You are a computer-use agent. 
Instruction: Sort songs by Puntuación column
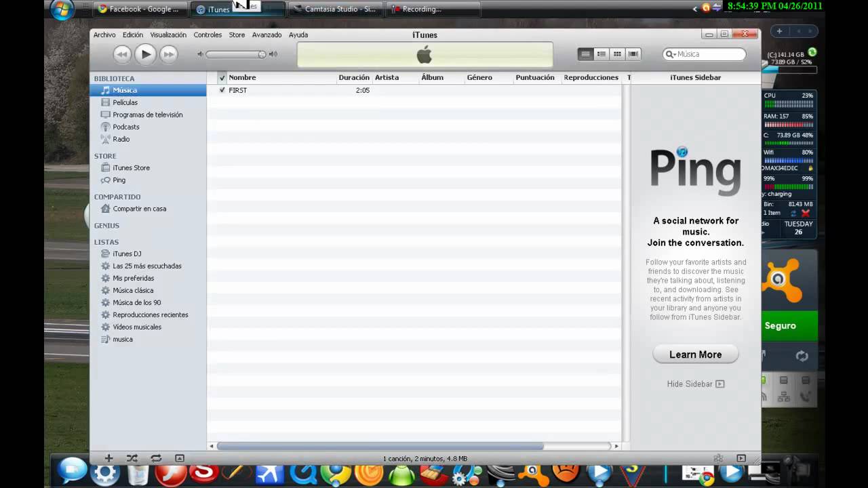536,77
